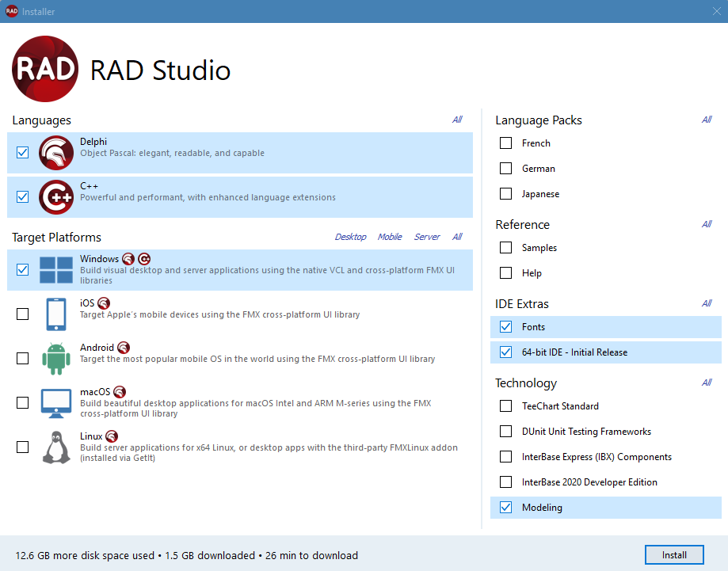Enable the iOS platform checkbox
The width and height of the screenshot is (728, 571).
point(22,314)
